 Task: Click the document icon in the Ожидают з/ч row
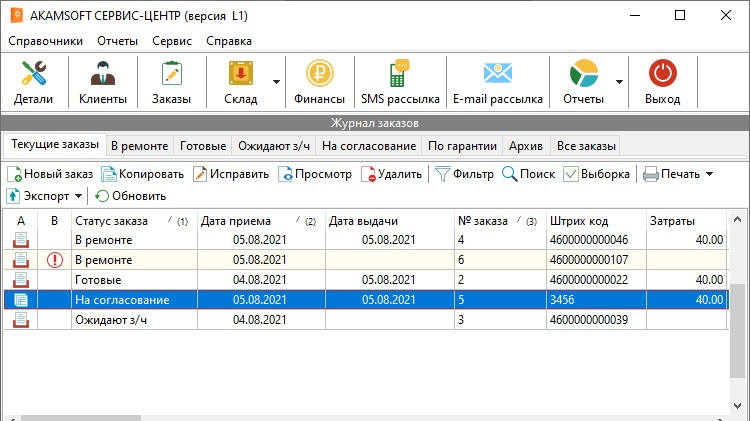click(x=21, y=320)
